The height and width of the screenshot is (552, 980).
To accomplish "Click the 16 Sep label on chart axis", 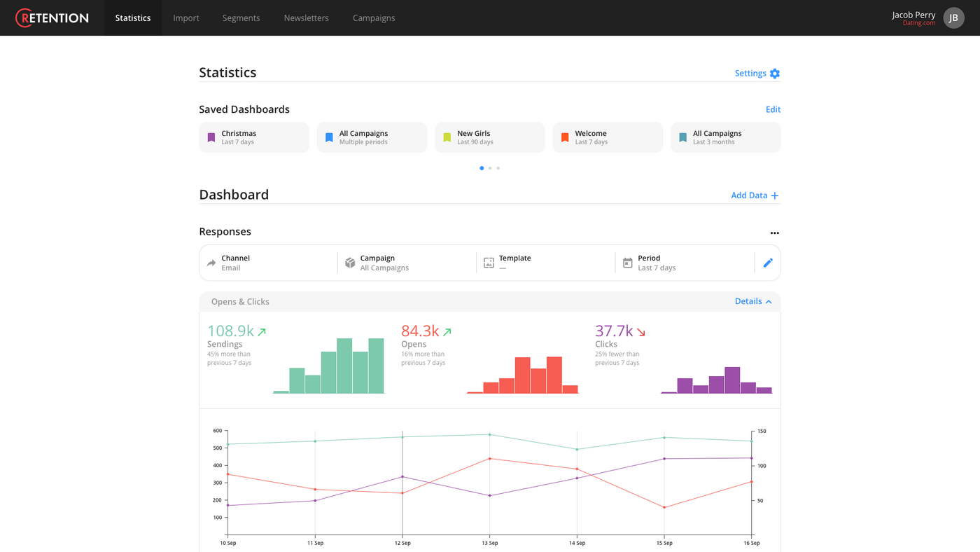I will click(751, 543).
